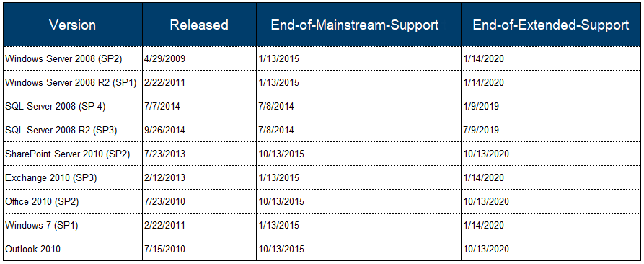Click the Windows Server 2008 (SP2) cell

click(73, 58)
